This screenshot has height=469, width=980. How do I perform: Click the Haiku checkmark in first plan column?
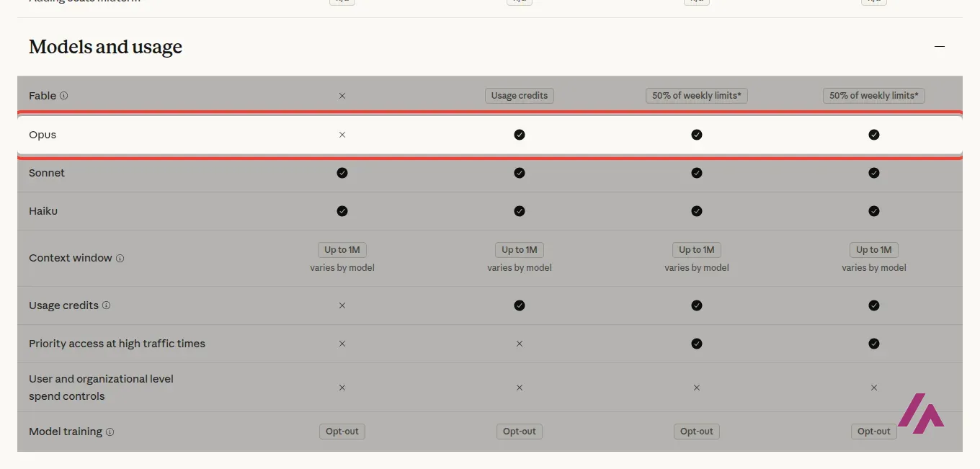click(x=342, y=211)
